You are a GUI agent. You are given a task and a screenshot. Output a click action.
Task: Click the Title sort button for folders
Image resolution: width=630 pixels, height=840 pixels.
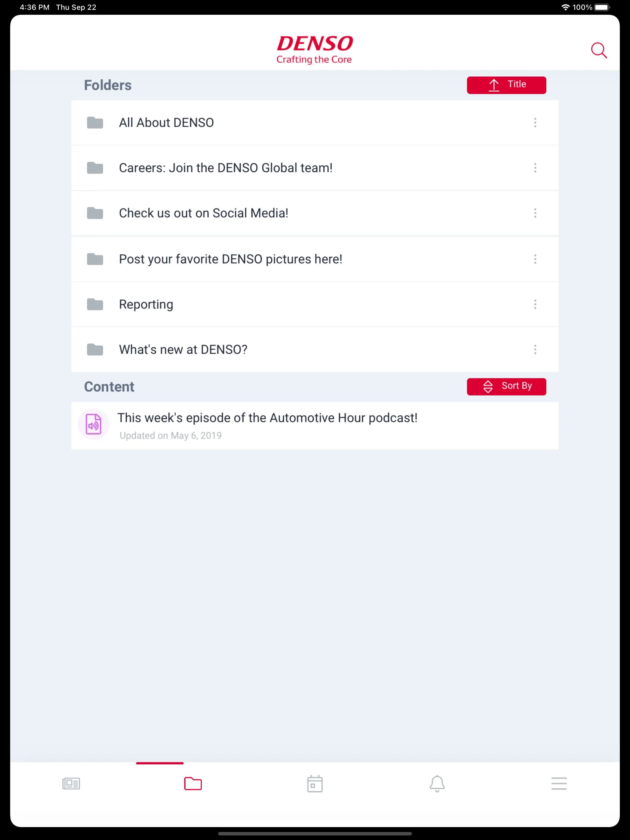pos(507,85)
